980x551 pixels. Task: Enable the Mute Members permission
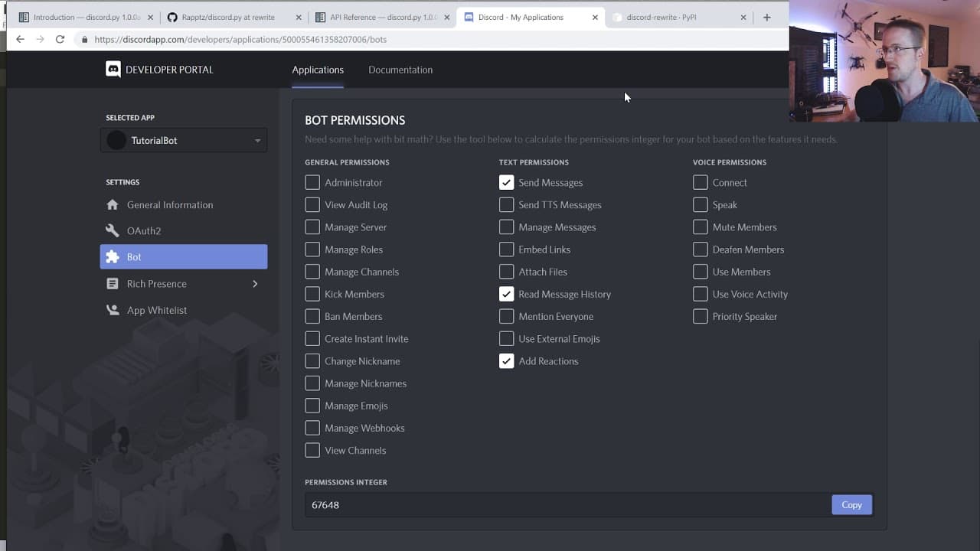(700, 227)
